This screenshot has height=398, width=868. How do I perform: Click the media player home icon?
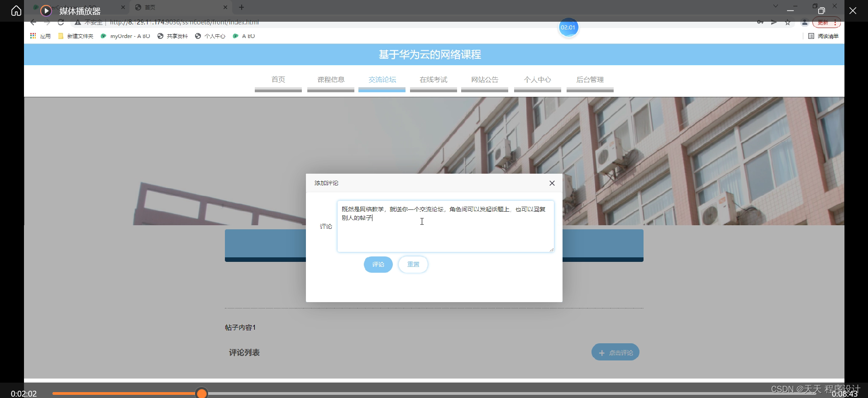coord(16,10)
